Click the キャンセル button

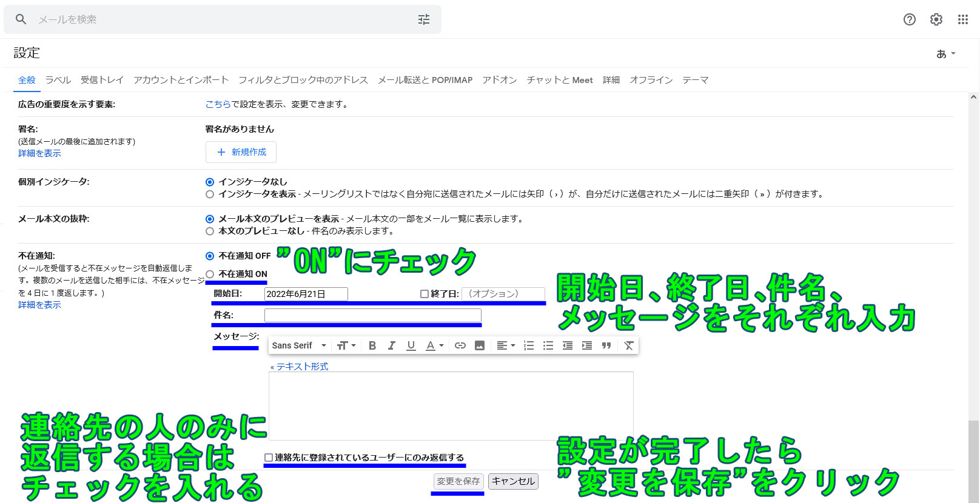(x=513, y=481)
